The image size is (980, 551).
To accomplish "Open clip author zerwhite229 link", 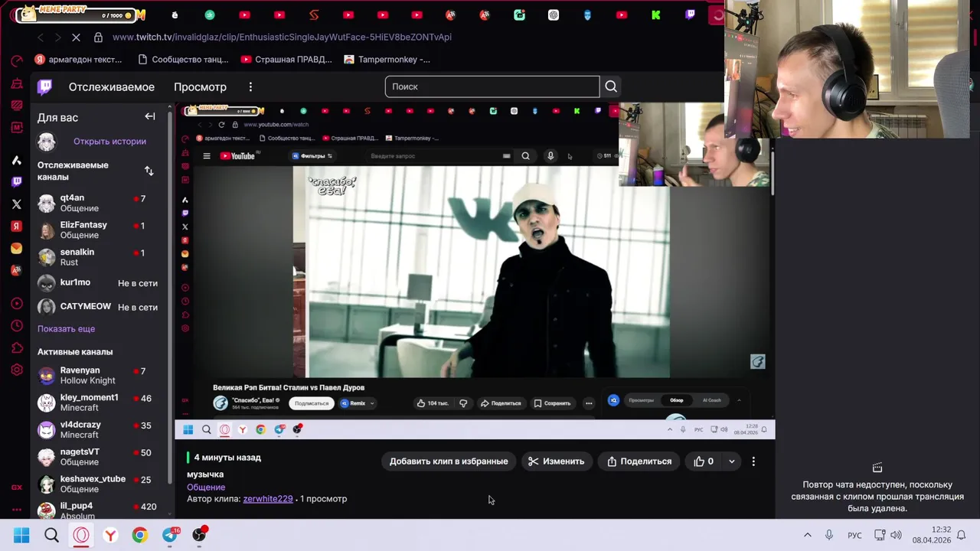I will 268,499.
